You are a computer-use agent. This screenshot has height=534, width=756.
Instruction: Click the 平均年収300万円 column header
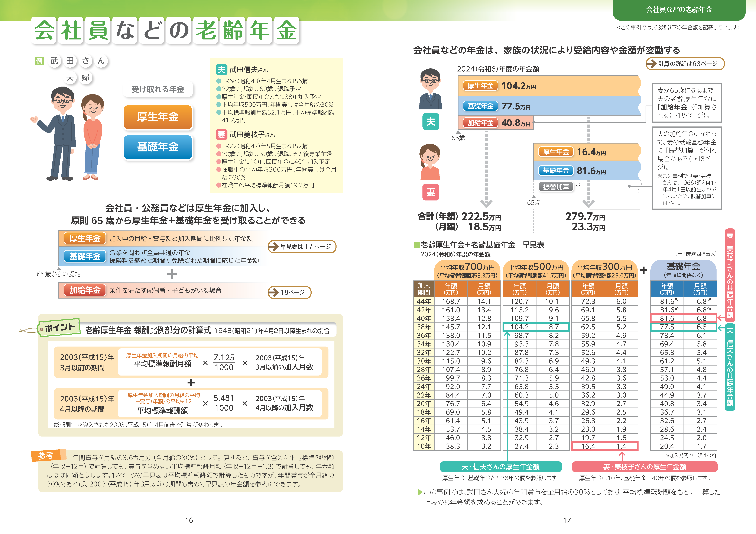604,270
